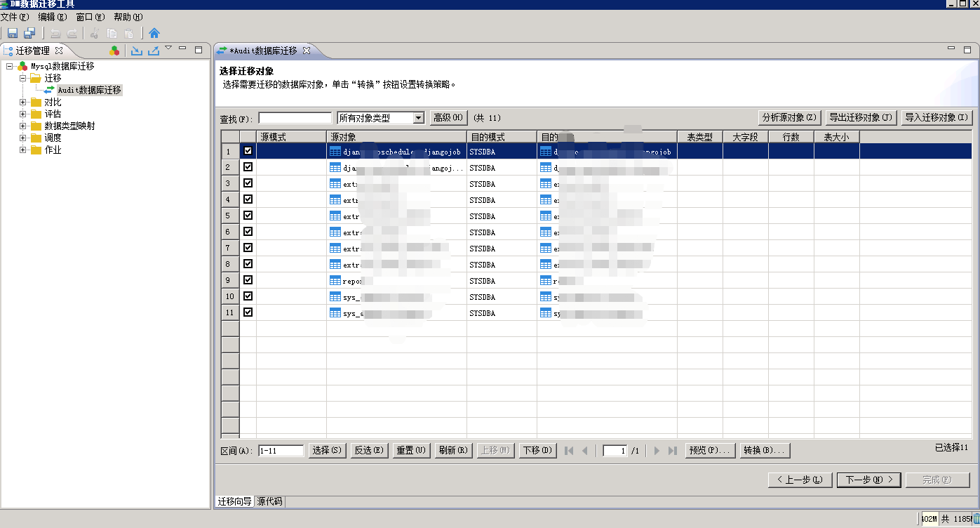
Task: Expand the 对比 folder in tree
Action: 23,103
